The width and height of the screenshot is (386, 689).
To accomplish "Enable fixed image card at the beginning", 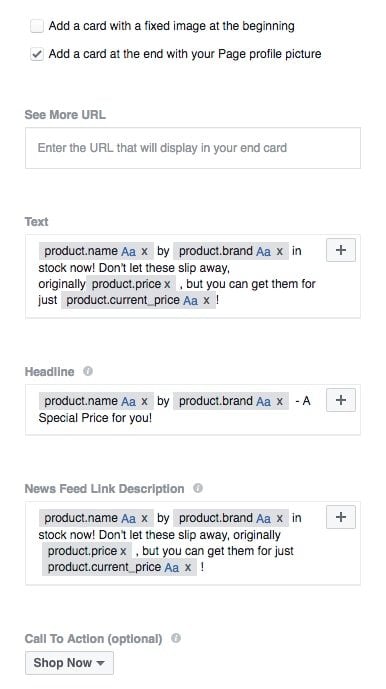I will (37, 26).
